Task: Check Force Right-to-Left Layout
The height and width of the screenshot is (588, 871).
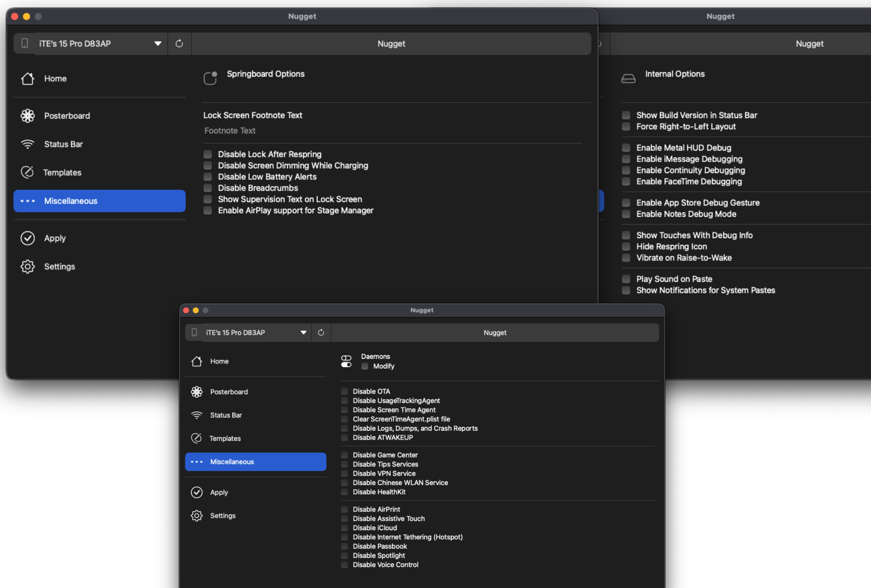Action: 626,127
